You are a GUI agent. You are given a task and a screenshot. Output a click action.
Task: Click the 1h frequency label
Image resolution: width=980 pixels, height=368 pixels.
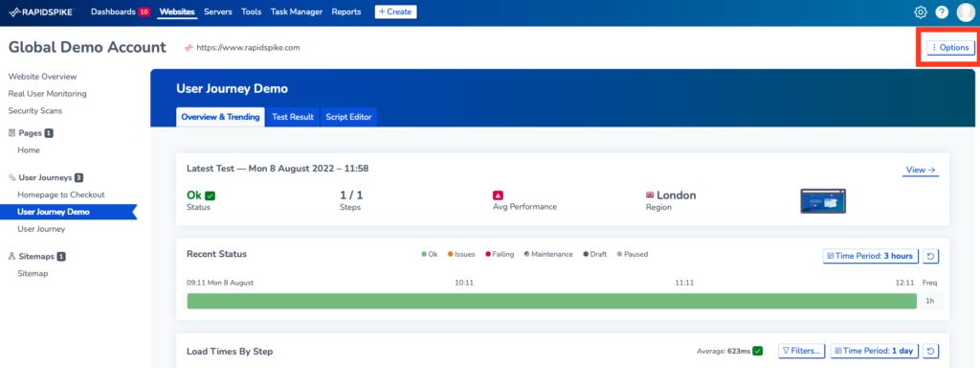pos(930,301)
